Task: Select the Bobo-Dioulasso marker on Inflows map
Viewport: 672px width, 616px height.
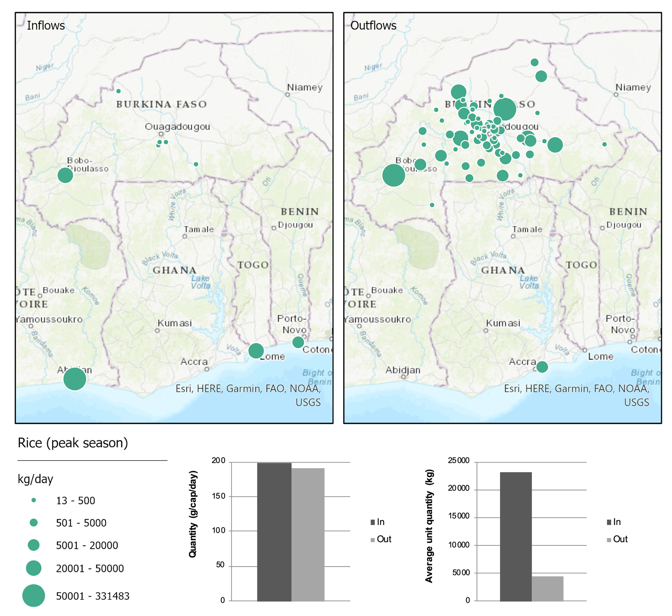Action: tap(65, 175)
